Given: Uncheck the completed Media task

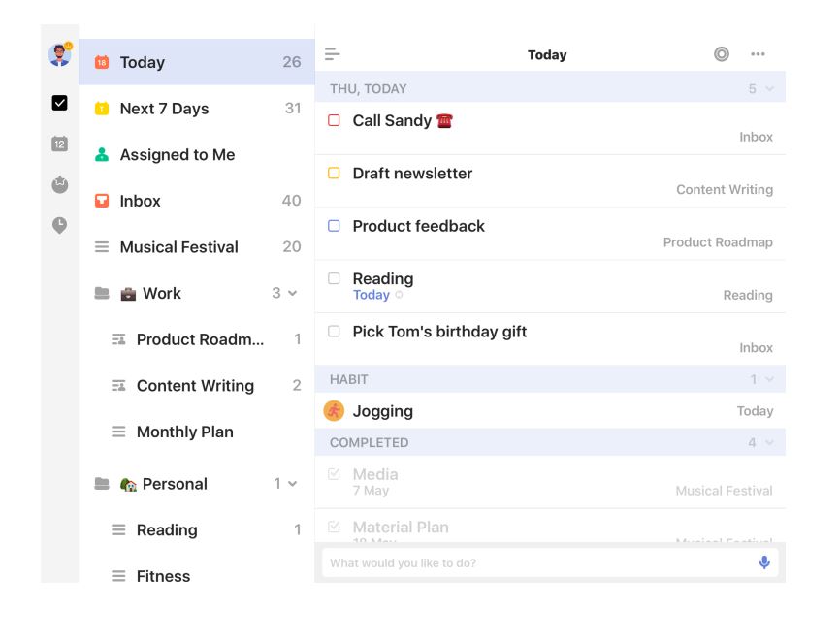Looking at the screenshot, I should [334, 474].
